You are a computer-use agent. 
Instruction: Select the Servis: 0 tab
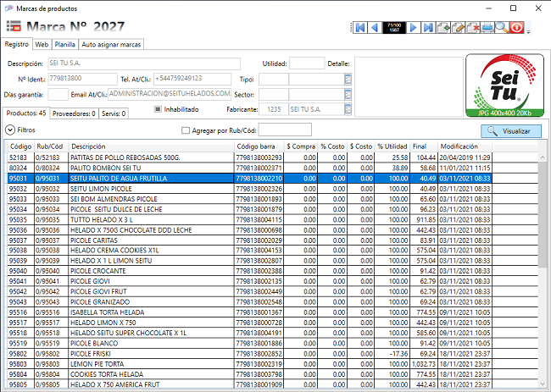[114, 113]
